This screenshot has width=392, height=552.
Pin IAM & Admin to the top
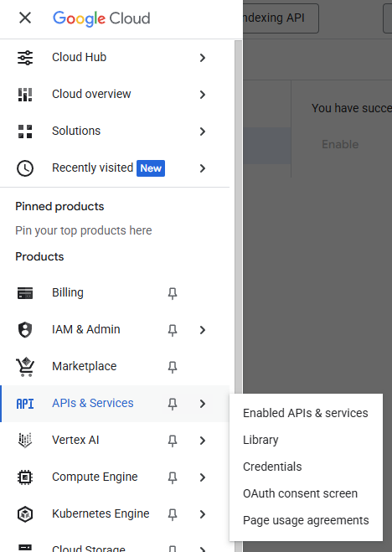tap(173, 330)
